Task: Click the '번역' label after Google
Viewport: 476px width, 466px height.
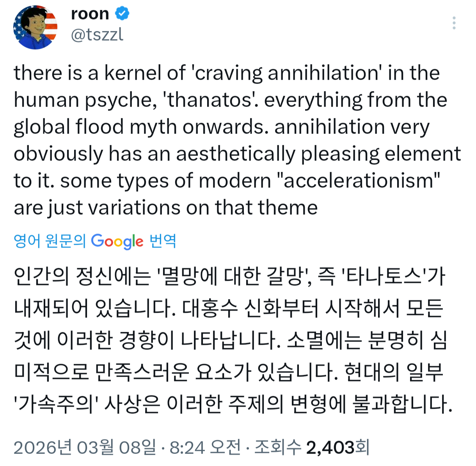Action: (x=163, y=241)
